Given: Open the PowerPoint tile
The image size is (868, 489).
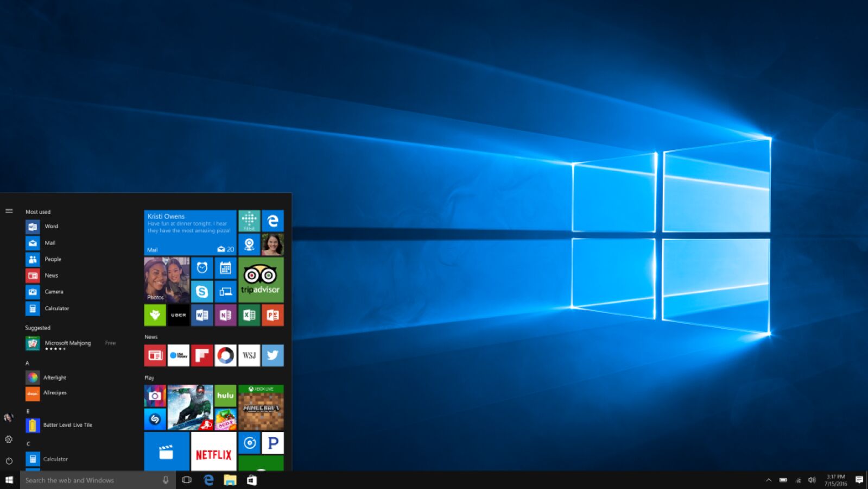Looking at the screenshot, I should click(x=273, y=315).
